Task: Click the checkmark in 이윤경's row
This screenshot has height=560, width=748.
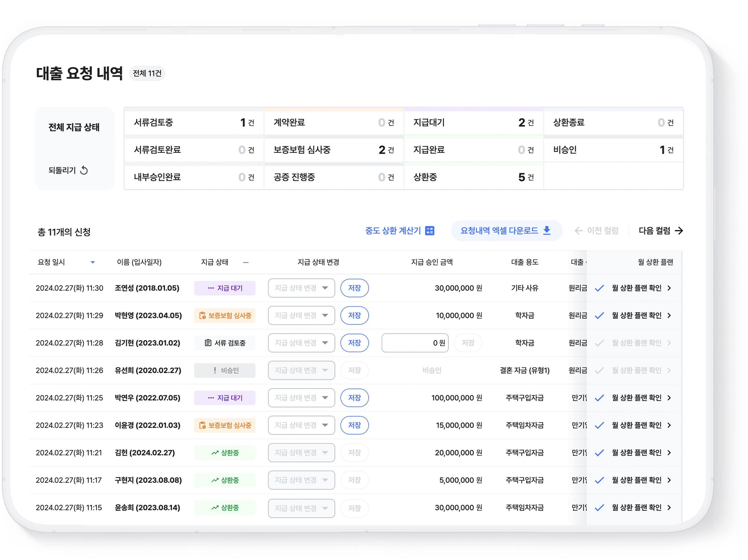Action: [599, 425]
